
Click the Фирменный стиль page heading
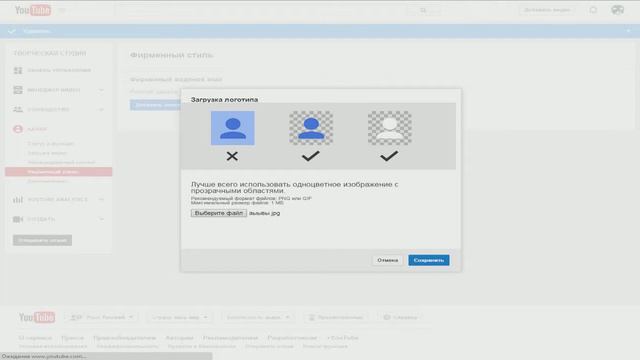pos(171,55)
